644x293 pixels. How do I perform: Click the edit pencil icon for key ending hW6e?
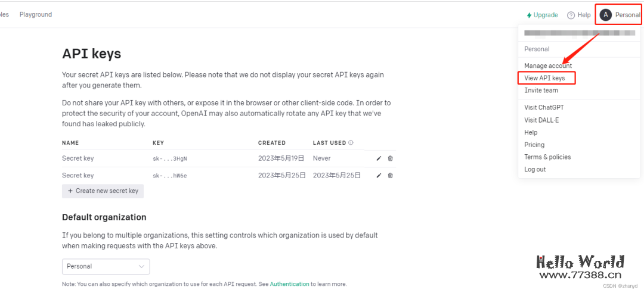point(379,176)
